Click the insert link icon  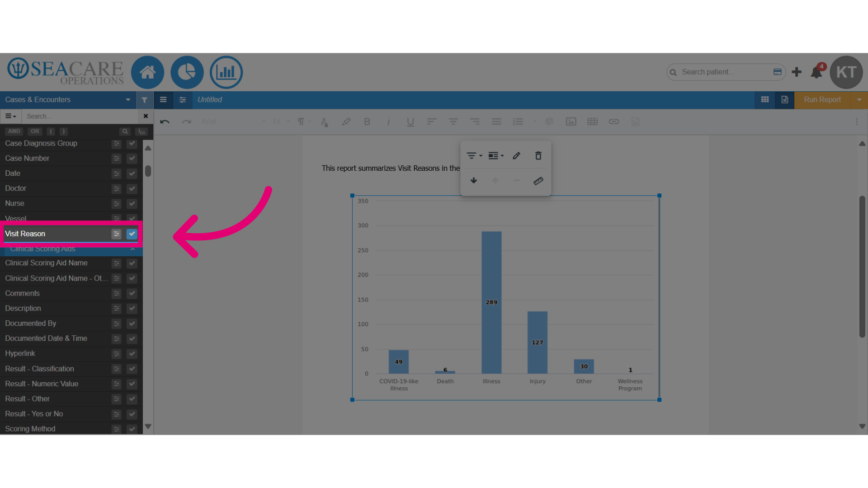tap(613, 122)
